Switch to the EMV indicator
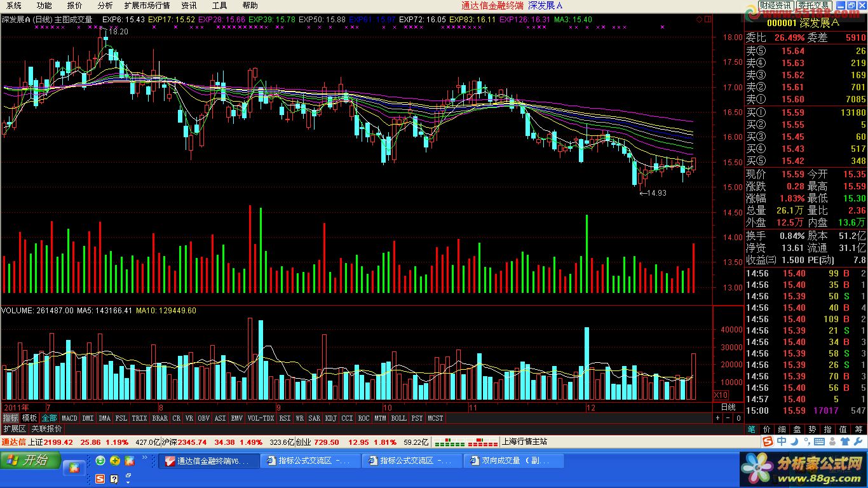The height and width of the screenshot is (488, 868). click(236, 418)
